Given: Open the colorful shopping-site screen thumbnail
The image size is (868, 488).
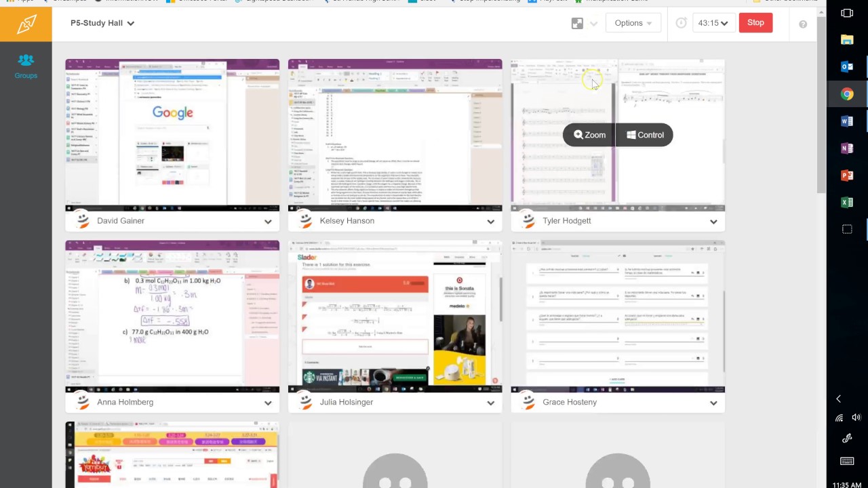Looking at the screenshot, I should pos(172,455).
